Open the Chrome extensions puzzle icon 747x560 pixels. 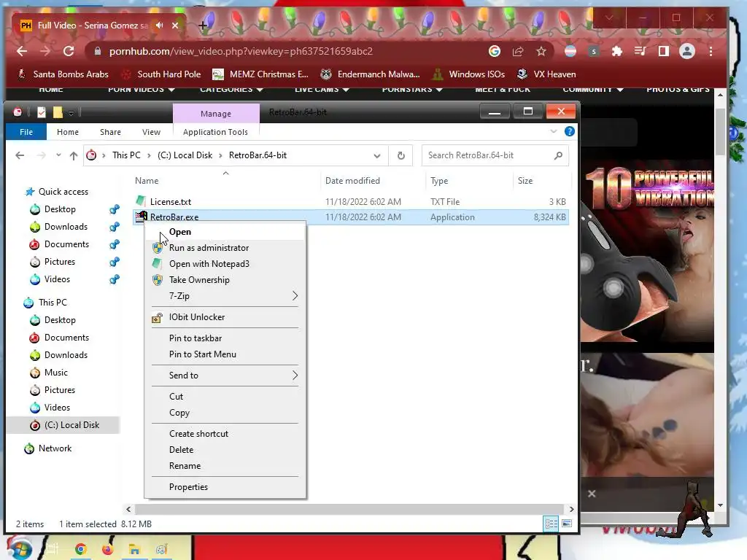point(617,51)
